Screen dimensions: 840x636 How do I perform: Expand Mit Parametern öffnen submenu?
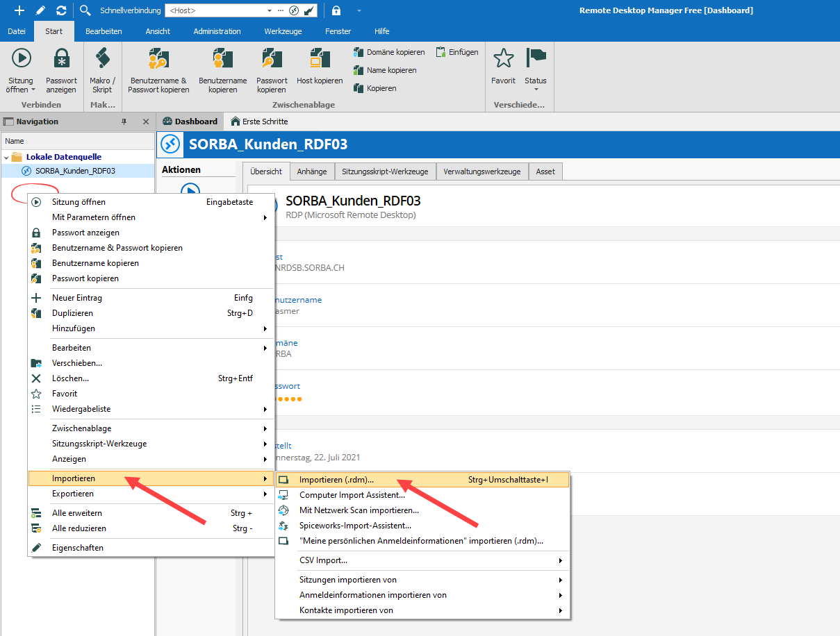[151, 217]
